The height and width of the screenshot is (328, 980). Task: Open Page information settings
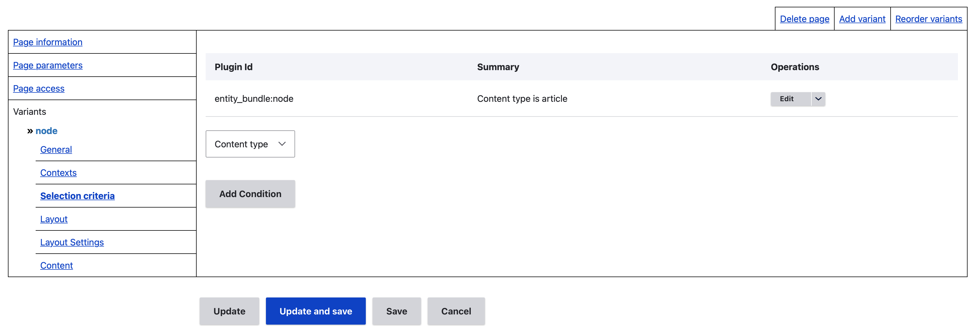pos(48,42)
